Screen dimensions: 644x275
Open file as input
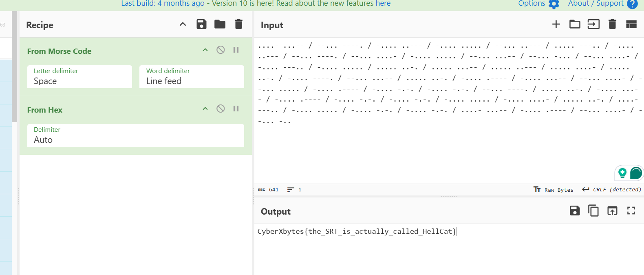click(x=593, y=24)
